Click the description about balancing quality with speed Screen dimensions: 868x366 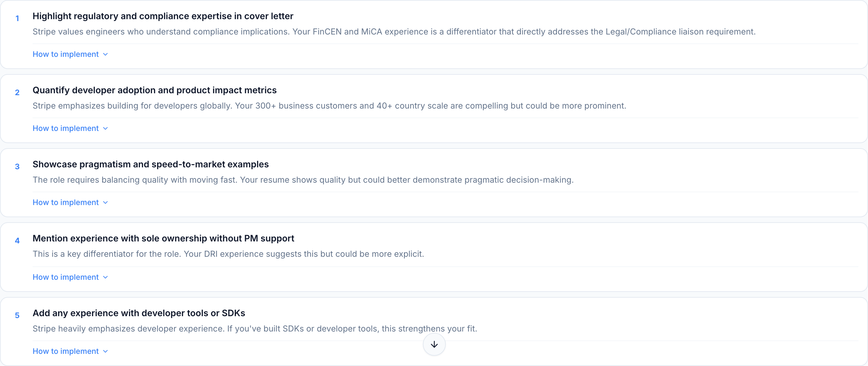303,180
